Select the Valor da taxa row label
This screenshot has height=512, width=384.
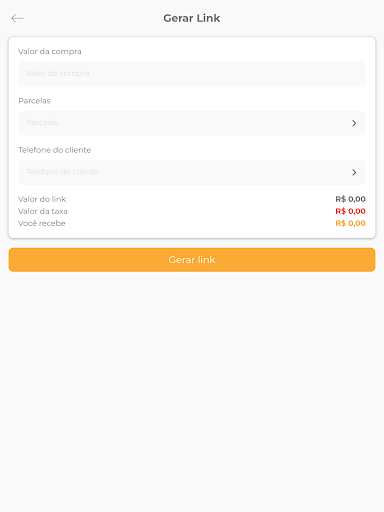click(43, 211)
